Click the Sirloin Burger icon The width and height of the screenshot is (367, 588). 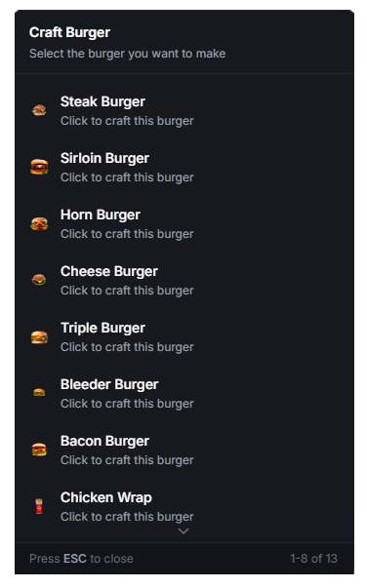(x=39, y=167)
